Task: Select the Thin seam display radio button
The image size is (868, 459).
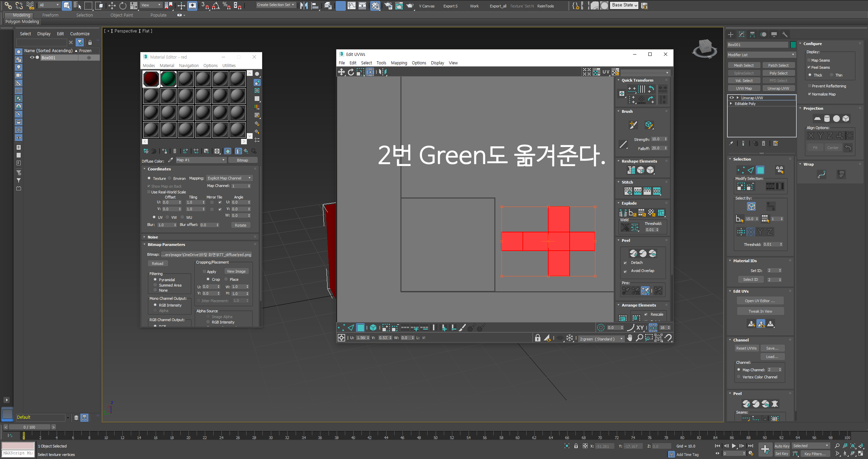Action: point(831,75)
